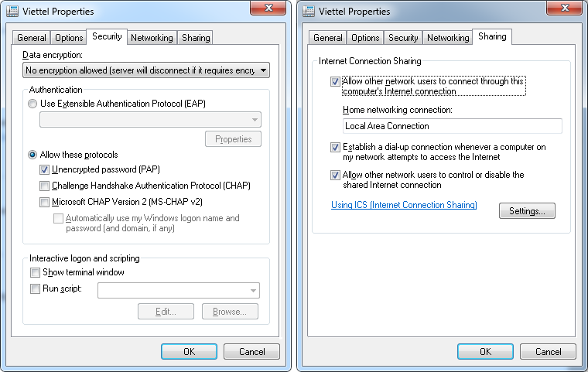Viewport: 588px width, 372px height.
Task: Enable Microsoft CHAP Version 2 checkbox
Action: tap(44, 202)
